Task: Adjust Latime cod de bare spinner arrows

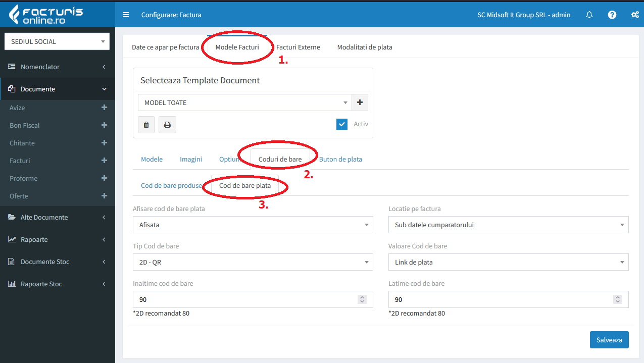Action: click(x=618, y=299)
